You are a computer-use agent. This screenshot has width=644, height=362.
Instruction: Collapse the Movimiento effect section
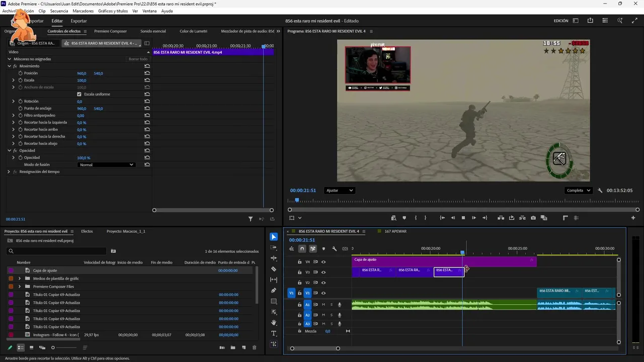pyautogui.click(x=9, y=66)
